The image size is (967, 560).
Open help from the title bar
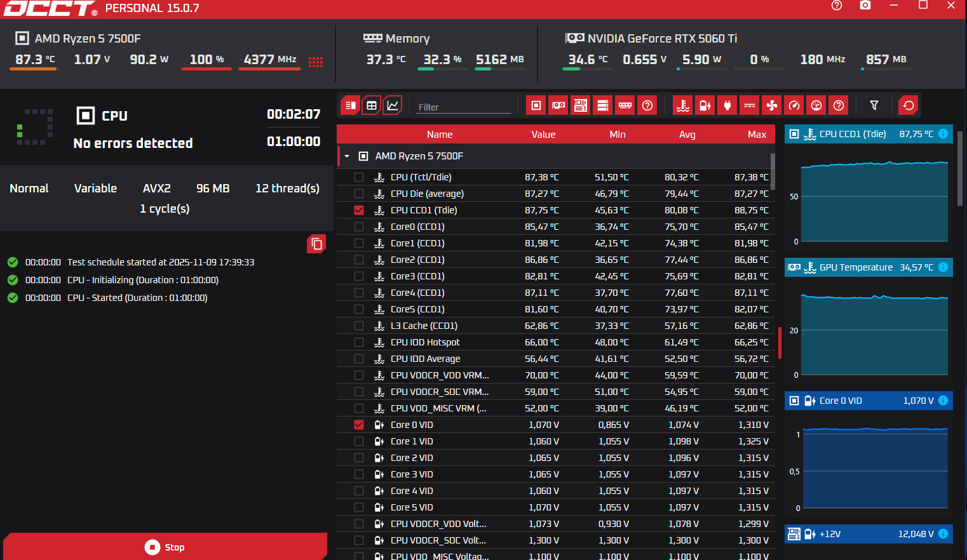click(x=837, y=5)
